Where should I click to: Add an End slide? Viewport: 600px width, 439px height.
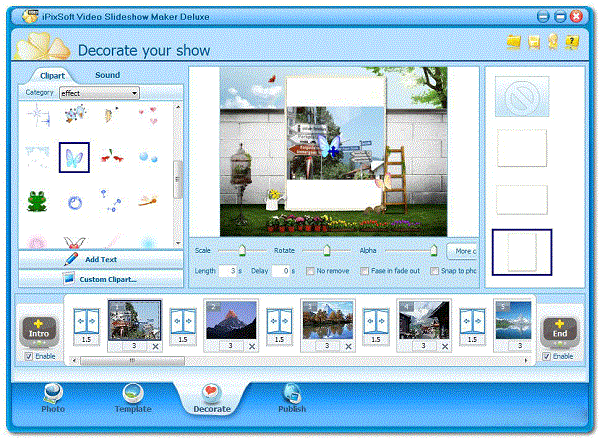coord(559,330)
